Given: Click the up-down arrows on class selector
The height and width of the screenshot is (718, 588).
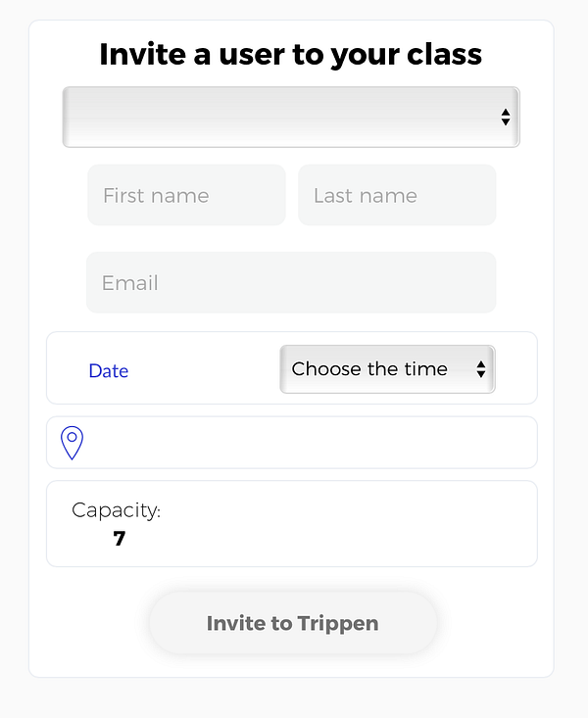Looking at the screenshot, I should click(505, 118).
